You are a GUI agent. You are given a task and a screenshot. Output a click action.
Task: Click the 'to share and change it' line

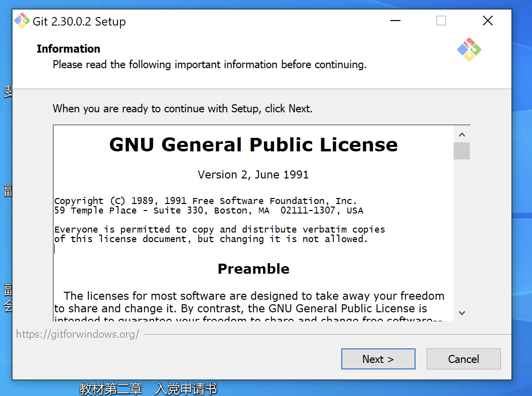click(x=240, y=308)
